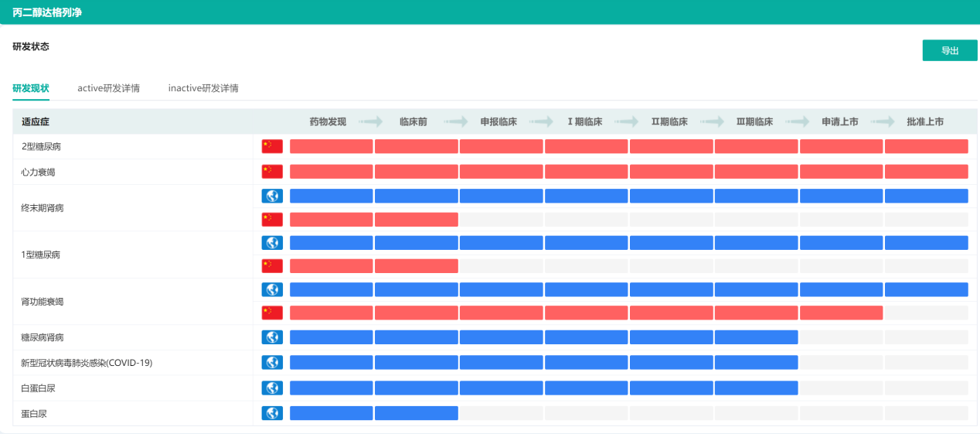Click China flag icon for 1型糖尿病

[x=272, y=266]
